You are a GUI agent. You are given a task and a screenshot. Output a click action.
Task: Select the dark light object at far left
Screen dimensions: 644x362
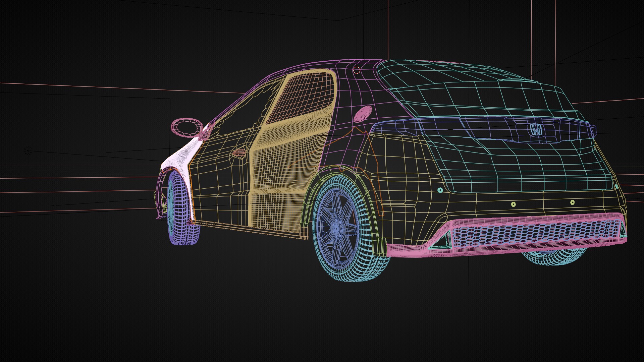click(28, 150)
